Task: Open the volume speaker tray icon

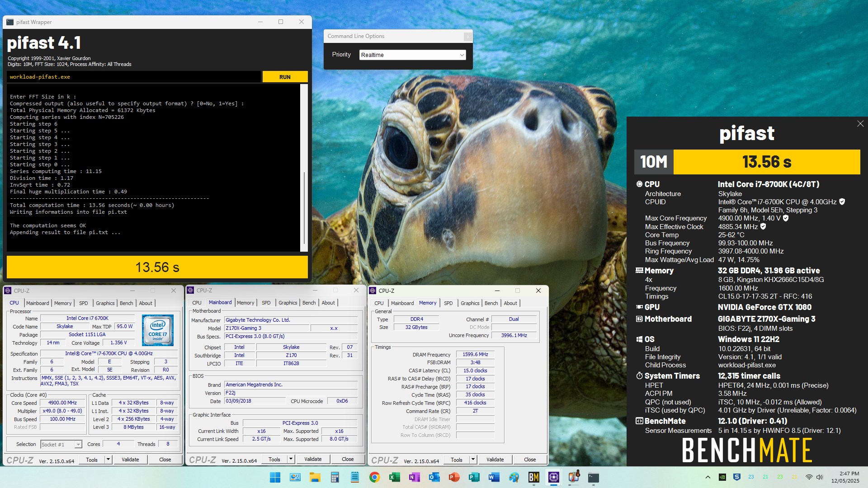Action: [820, 477]
